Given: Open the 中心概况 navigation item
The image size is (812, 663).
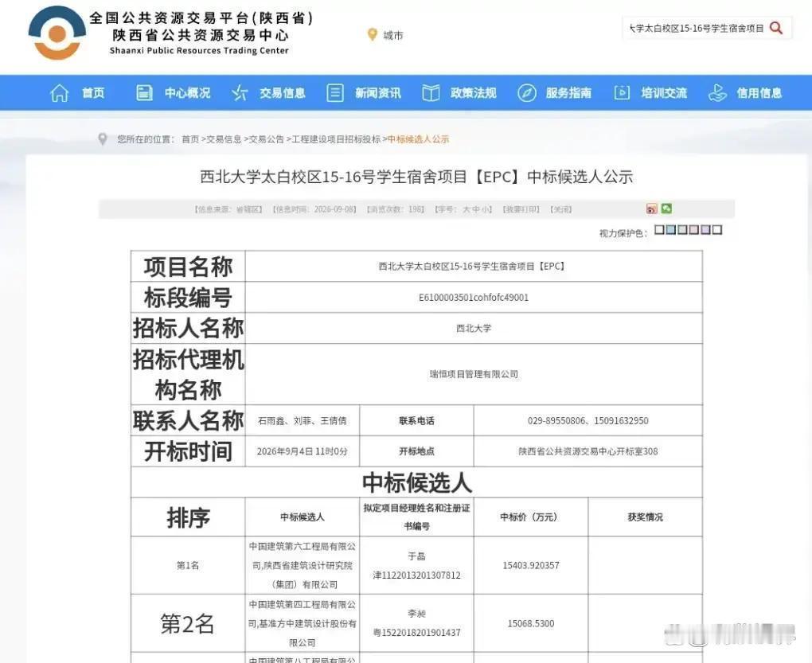Looking at the screenshot, I should coord(187,93).
